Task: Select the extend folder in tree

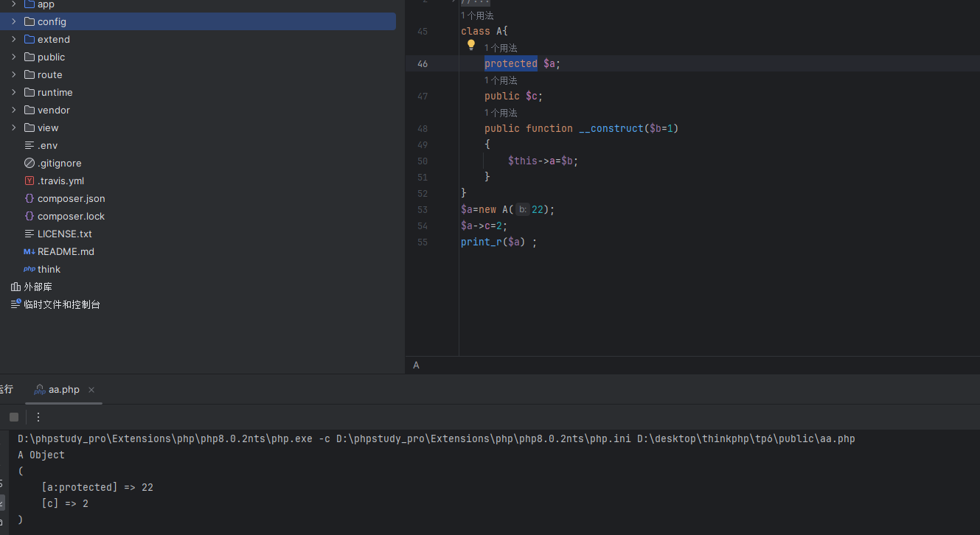Action: pyautogui.click(x=54, y=39)
